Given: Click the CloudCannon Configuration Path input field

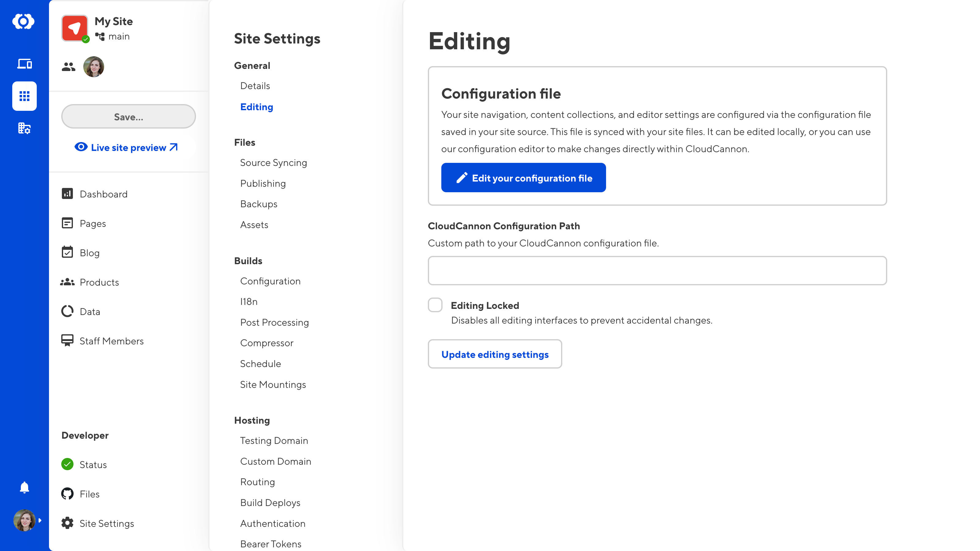Looking at the screenshot, I should point(658,270).
